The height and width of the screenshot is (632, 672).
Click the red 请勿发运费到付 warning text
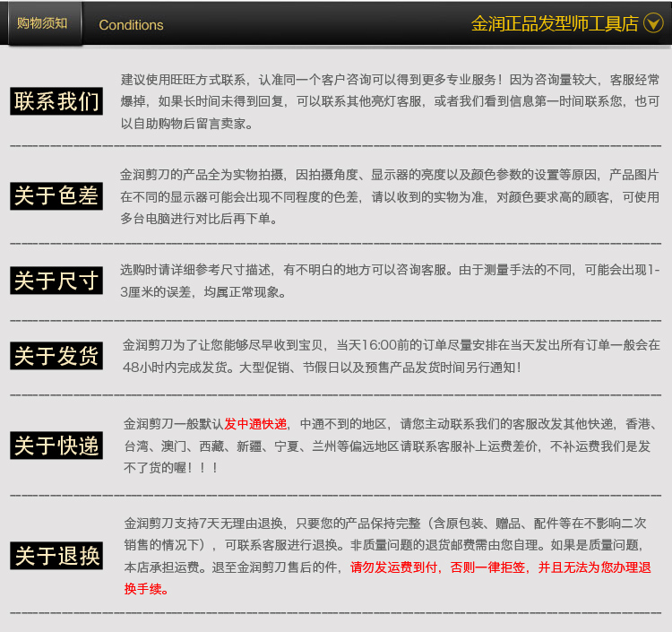coord(393,567)
